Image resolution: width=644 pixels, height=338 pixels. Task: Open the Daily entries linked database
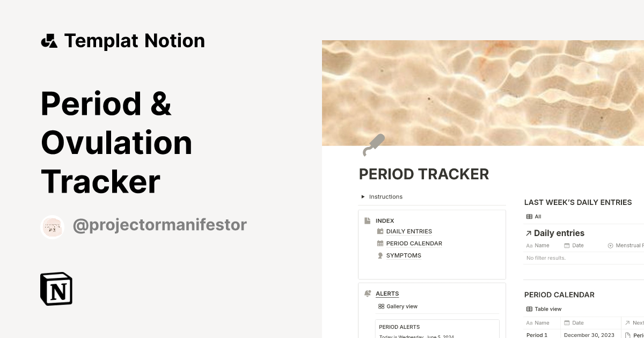coord(559,233)
